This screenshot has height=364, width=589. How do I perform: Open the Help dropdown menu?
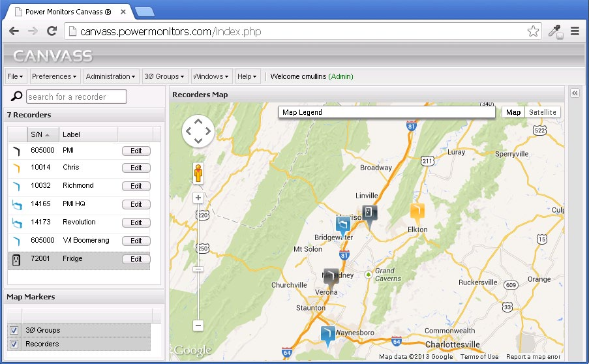coord(247,76)
